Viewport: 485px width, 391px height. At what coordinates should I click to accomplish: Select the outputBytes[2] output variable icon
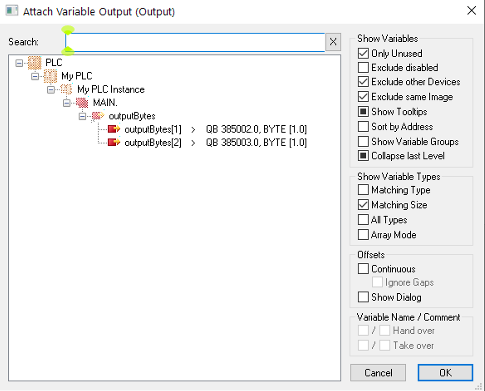[x=114, y=143]
